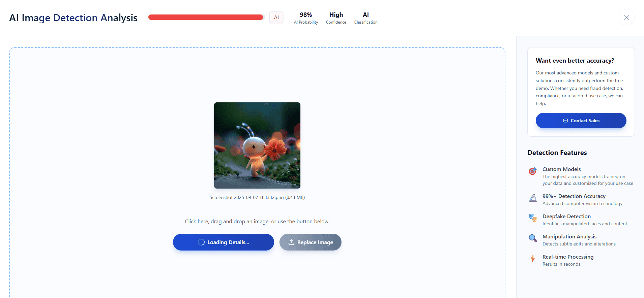Click the loading spinner icon
This screenshot has width=644, height=298.
201,242
